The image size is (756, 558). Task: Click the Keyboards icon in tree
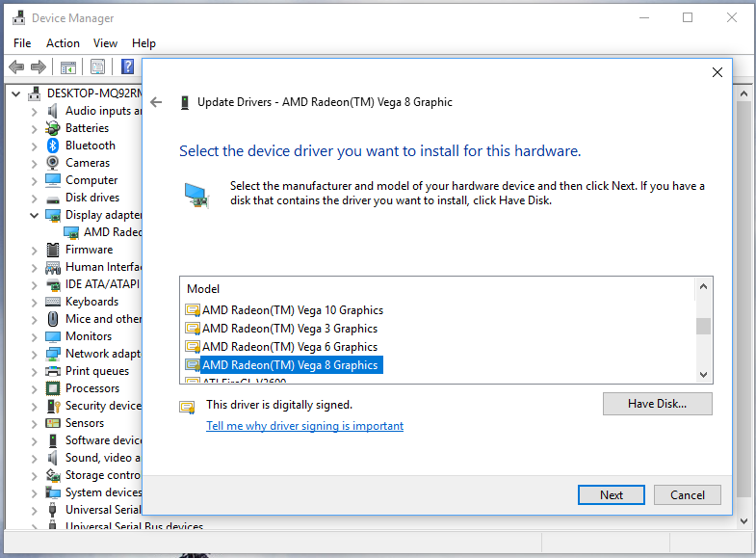click(x=53, y=302)
